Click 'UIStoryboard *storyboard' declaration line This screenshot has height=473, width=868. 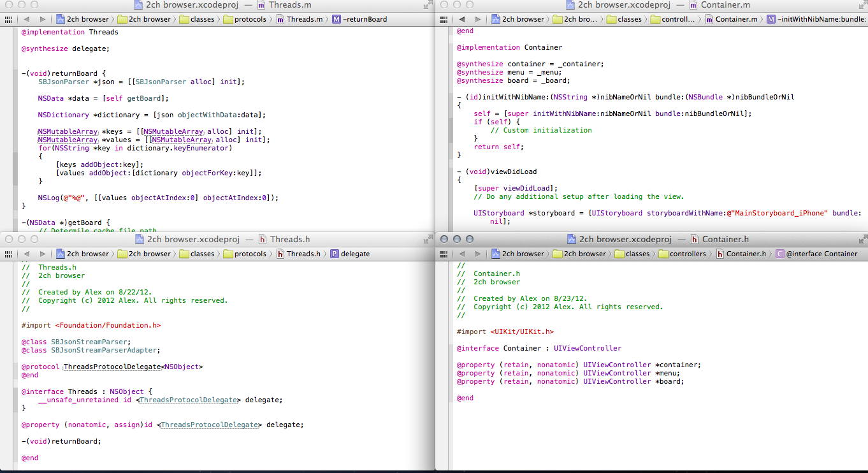668,213
